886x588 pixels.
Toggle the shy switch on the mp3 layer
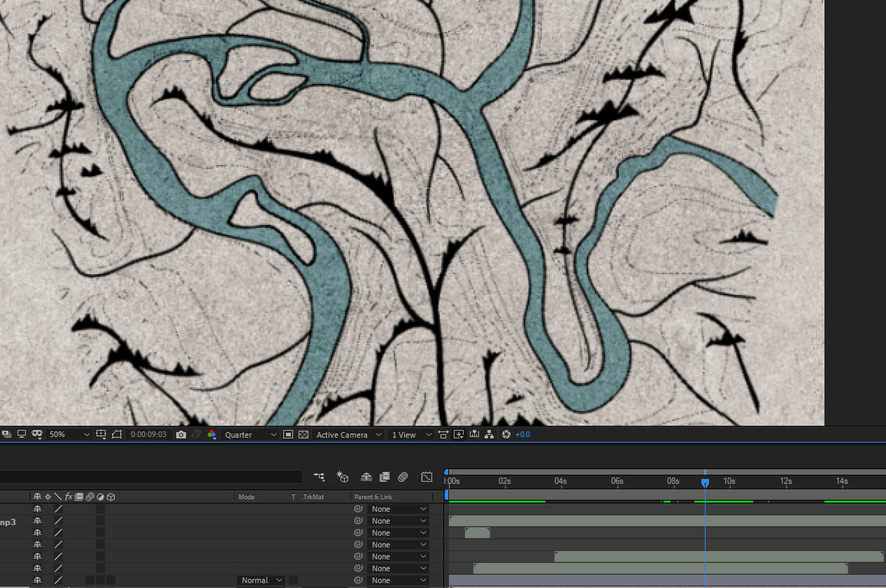point(38,521)
